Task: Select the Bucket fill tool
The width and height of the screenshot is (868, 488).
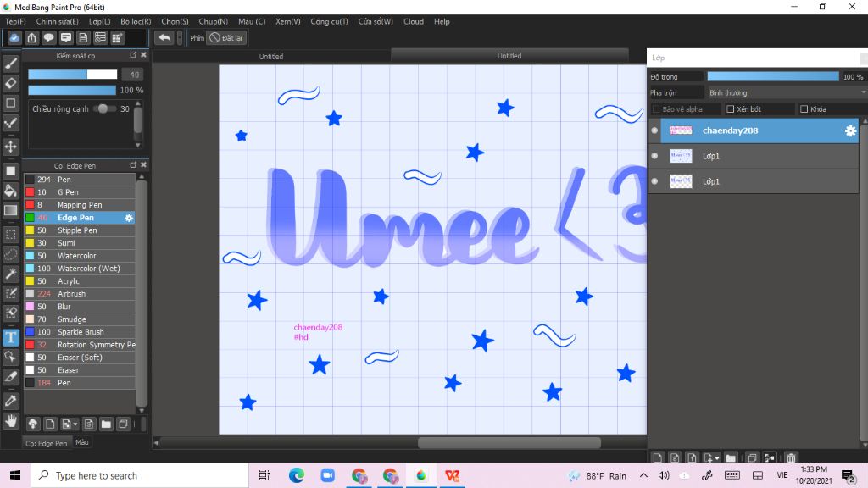Action: pos(10,191)
